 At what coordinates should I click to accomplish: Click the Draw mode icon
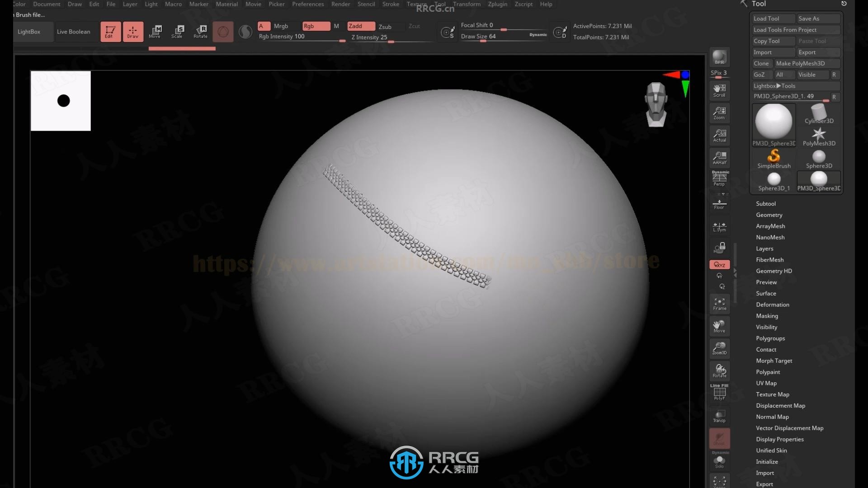tap(132, 31)
